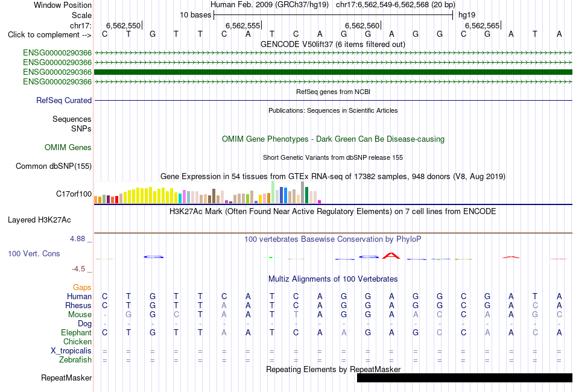Click 'Multiz Alignments of 100 Vertebrates' title
Image resolution: width=573 pixels, height=392 pixels.
(x=333, y=279)
